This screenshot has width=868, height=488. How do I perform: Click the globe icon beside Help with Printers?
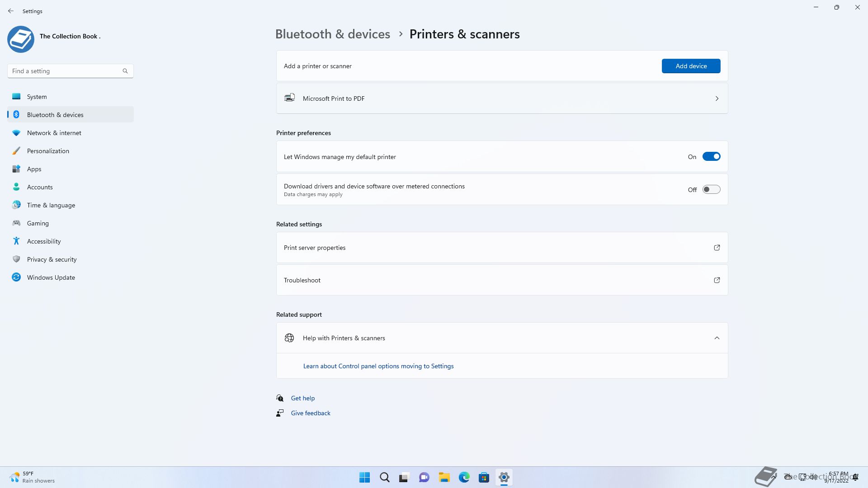(x=289, y=338)
